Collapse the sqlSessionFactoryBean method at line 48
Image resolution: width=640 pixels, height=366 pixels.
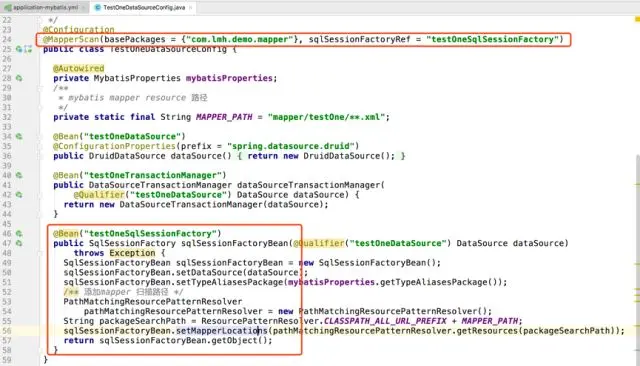(40, 253)
